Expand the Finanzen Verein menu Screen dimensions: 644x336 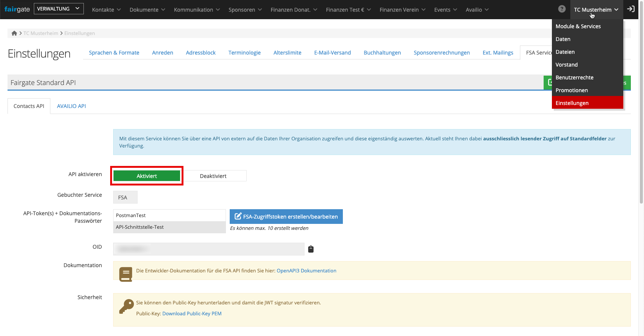click(x=402, y=10)
